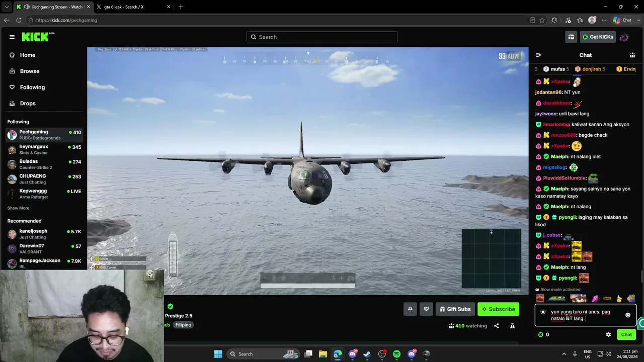Image resolution: width=644 pixels, height=362 pixels.
Task: Open chat identity badge icon
Action: pos(543,312)
